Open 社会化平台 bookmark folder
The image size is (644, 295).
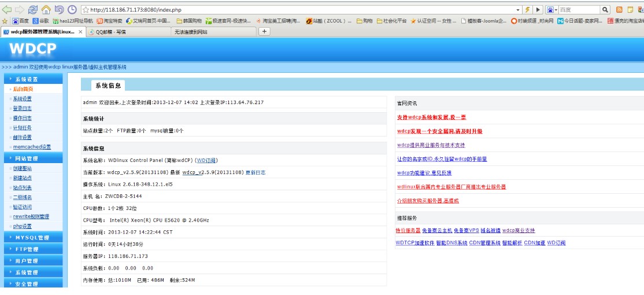392,21
